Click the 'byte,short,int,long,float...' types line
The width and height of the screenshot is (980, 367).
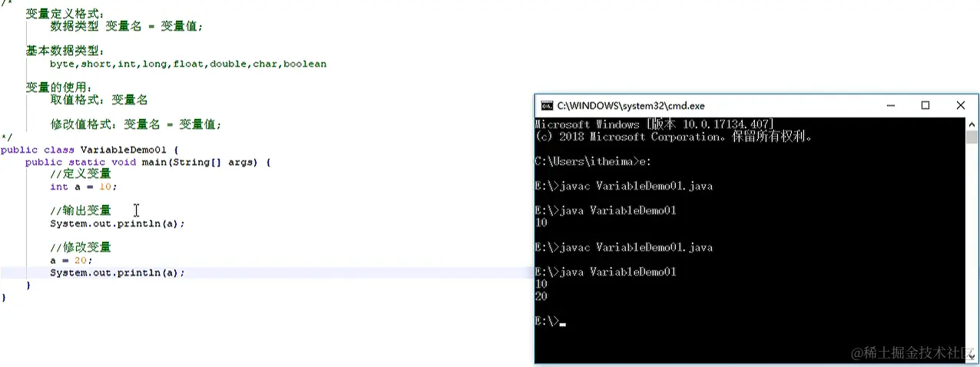point(188,64)
